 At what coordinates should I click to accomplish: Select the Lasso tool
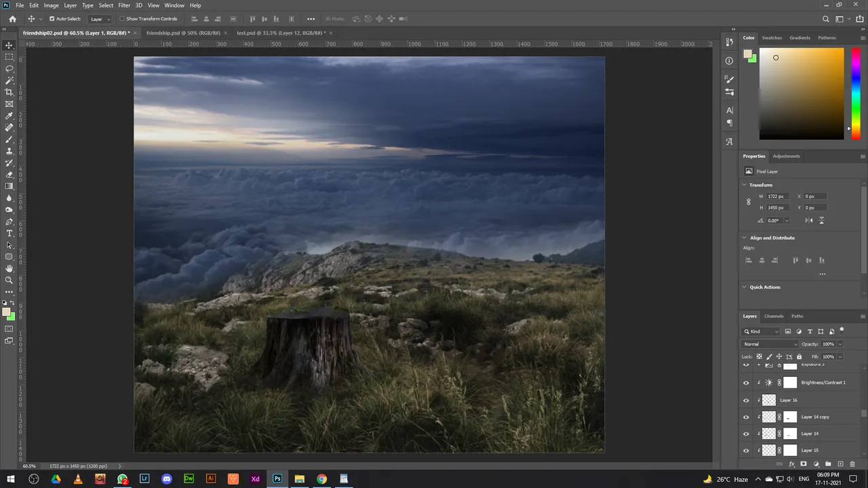click(x=9, y=68)
